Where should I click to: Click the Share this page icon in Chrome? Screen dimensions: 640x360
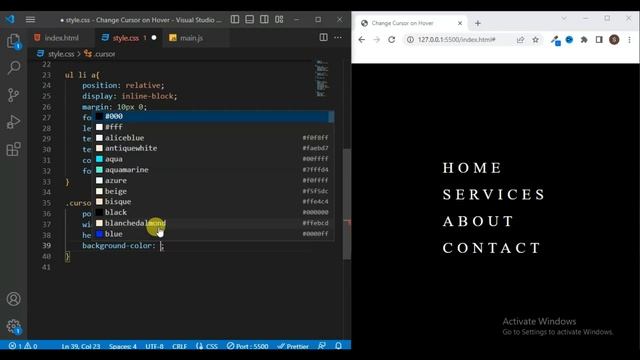click(x=520, y=40)
